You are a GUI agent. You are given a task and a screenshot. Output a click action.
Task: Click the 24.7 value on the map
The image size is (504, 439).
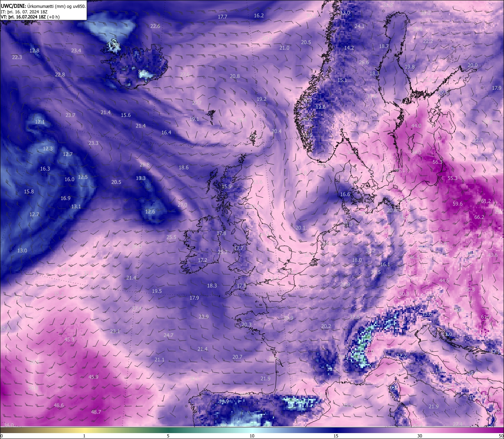pos(169,335)
